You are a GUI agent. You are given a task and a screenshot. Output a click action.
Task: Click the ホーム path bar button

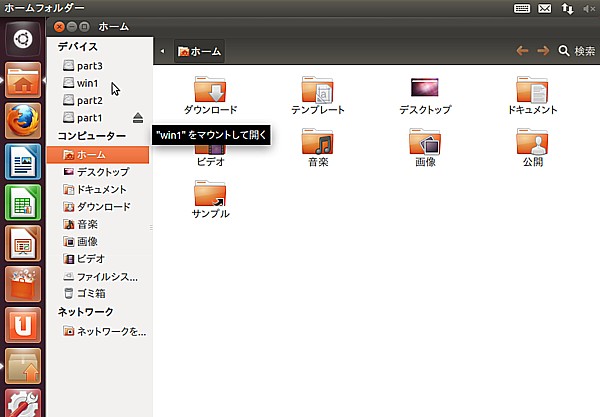coord(199,51)
